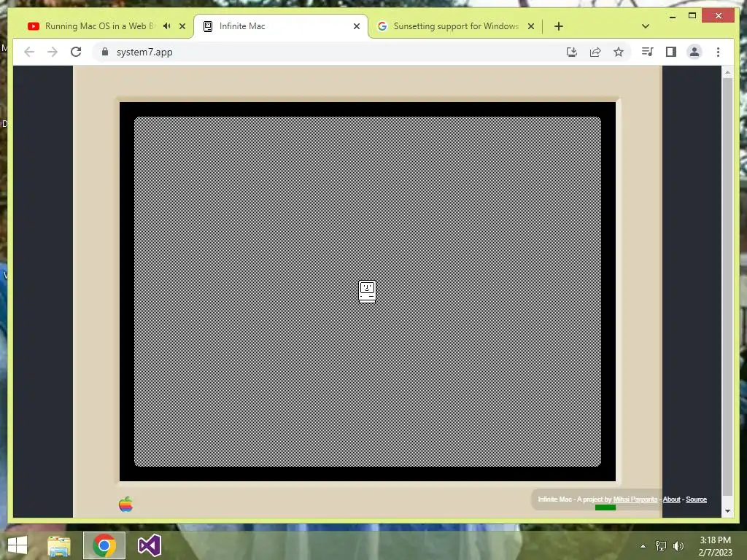The image size is (747, 560).
Task: Go forward to next page
Action: coord(53,52)
